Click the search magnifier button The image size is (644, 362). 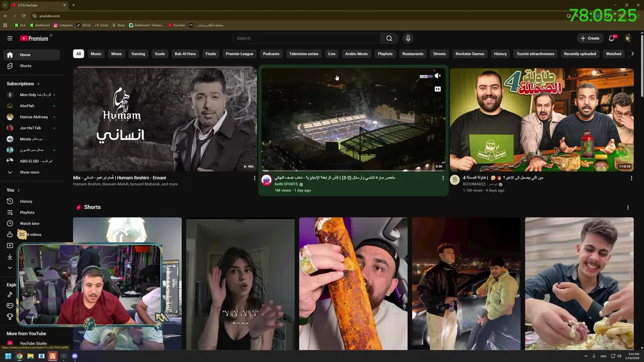tap(389, 38)
